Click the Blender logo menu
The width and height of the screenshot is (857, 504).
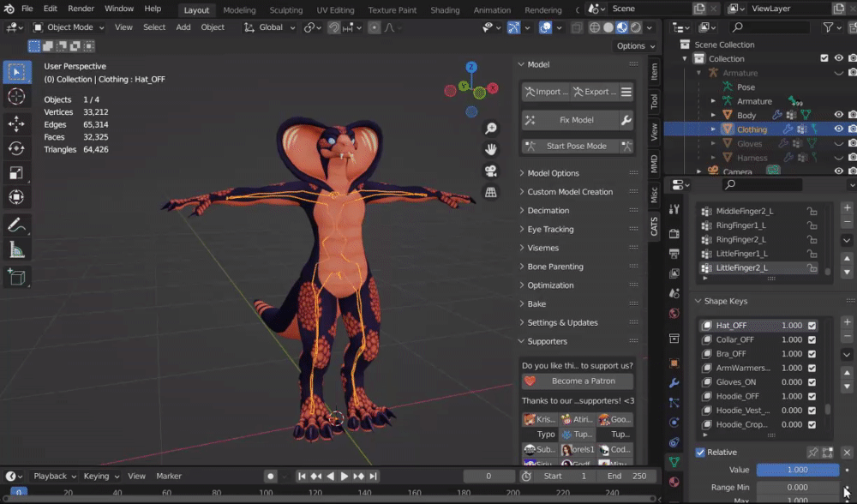(x=9, y=9)
